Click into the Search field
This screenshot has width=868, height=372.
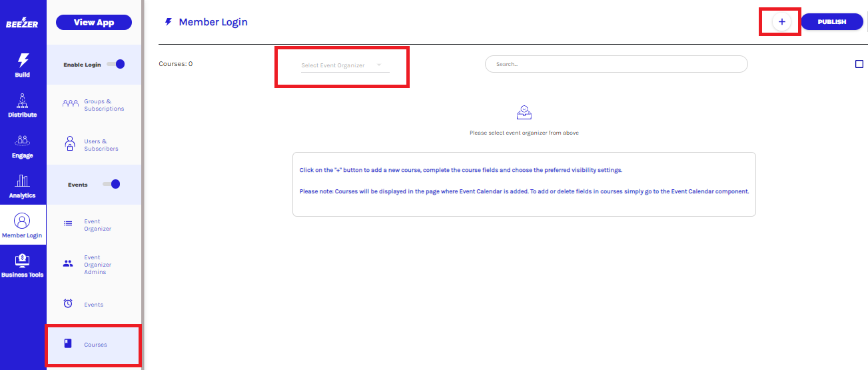click(x=616, y=64)
